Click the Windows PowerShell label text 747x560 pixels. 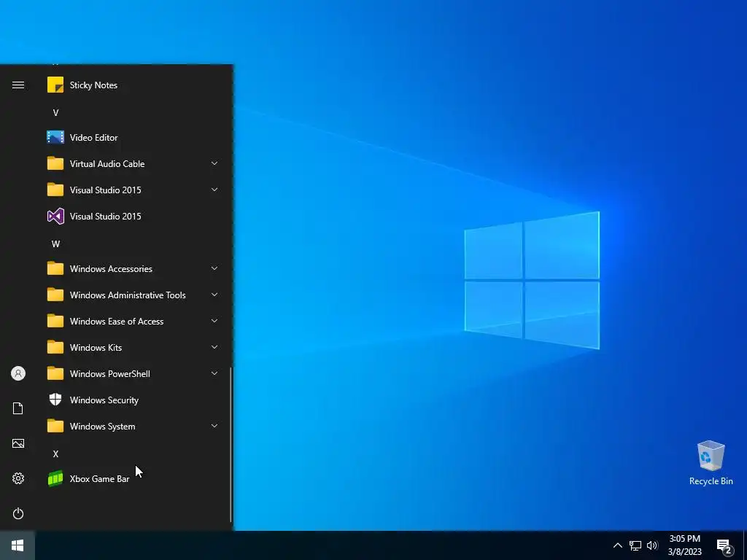110,374
